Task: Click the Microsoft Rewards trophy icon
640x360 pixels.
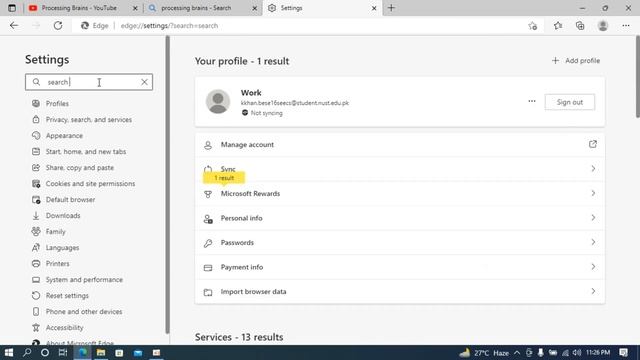Action: (x=208, y=194)
